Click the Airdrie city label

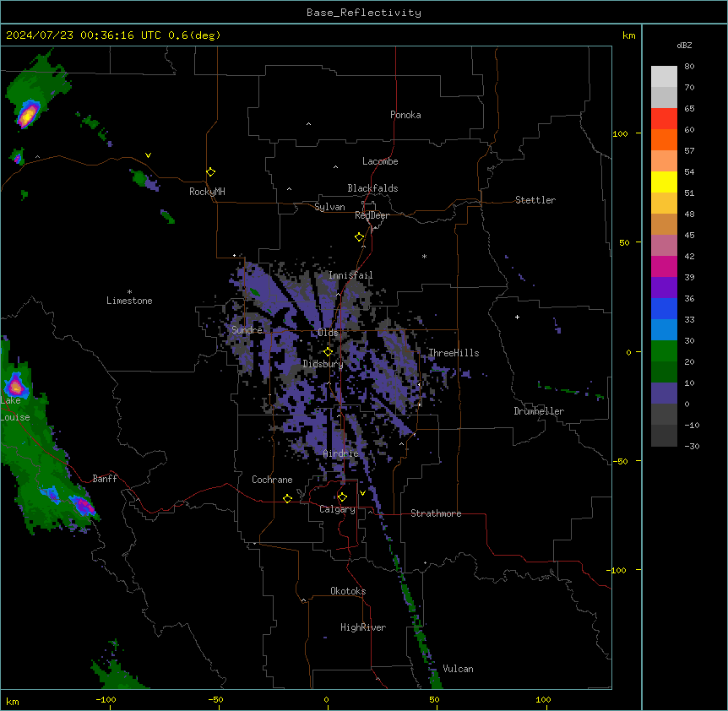(341, 453)
